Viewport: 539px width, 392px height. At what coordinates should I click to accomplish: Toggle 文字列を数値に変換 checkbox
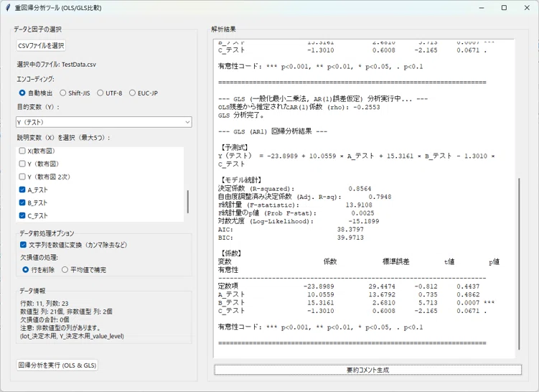point(24,245)
